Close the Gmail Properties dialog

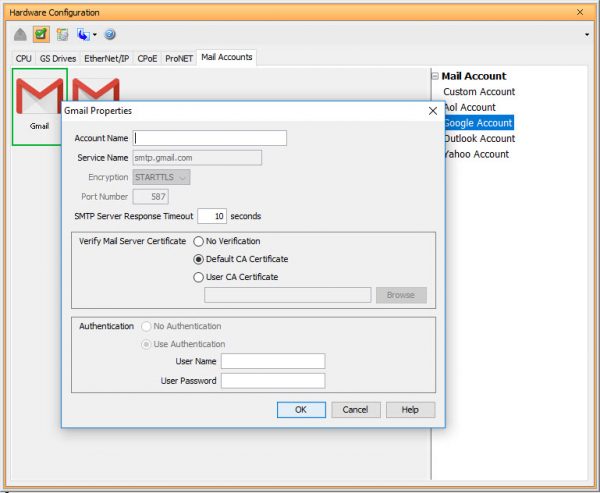432,111
